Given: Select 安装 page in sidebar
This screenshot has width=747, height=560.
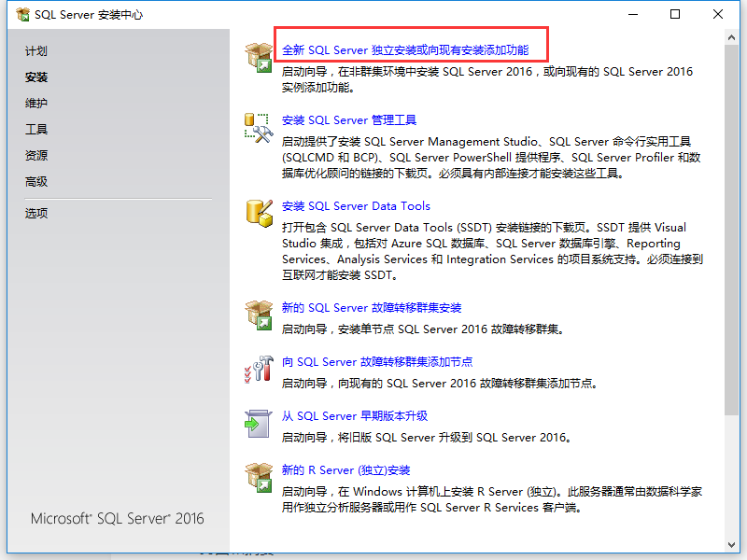Looking at the screenshot, I should point(36,77).
